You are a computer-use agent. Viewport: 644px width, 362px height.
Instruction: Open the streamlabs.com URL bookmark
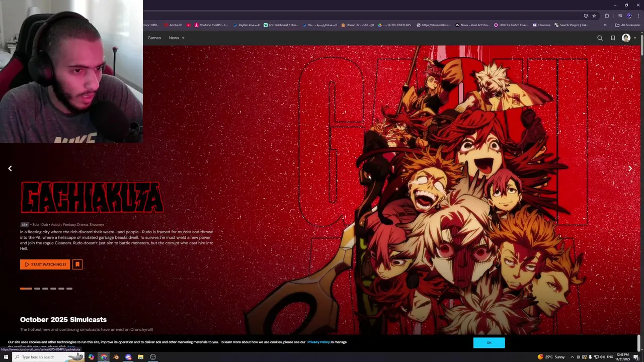434,25
